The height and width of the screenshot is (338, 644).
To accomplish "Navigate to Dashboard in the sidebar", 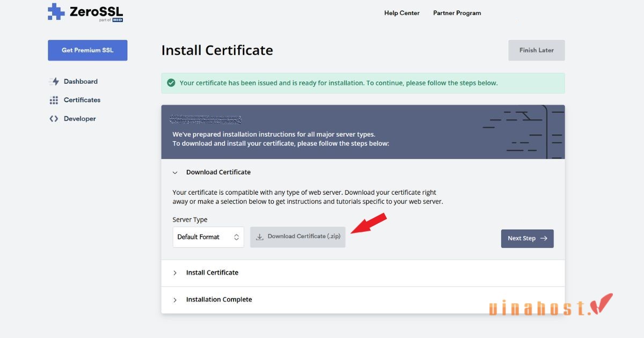I will tap(80, 81).
